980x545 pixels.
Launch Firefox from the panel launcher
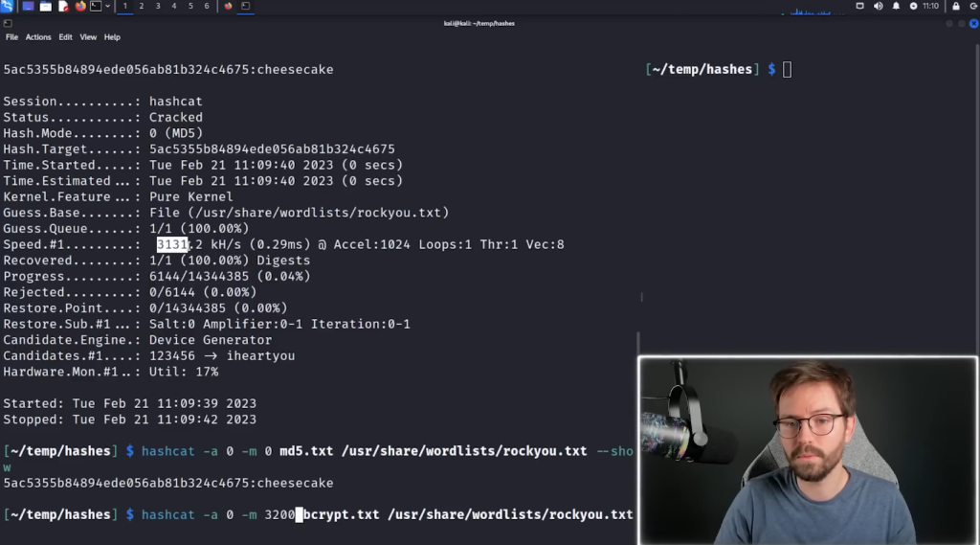click(x=80, y=7)
